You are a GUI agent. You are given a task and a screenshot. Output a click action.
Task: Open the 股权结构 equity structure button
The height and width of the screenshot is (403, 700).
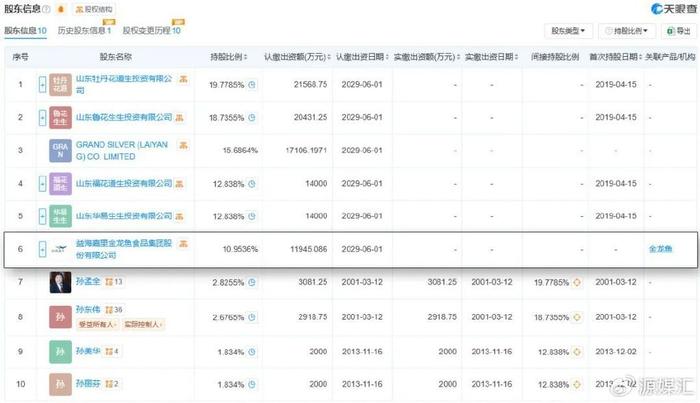(94, 9)
